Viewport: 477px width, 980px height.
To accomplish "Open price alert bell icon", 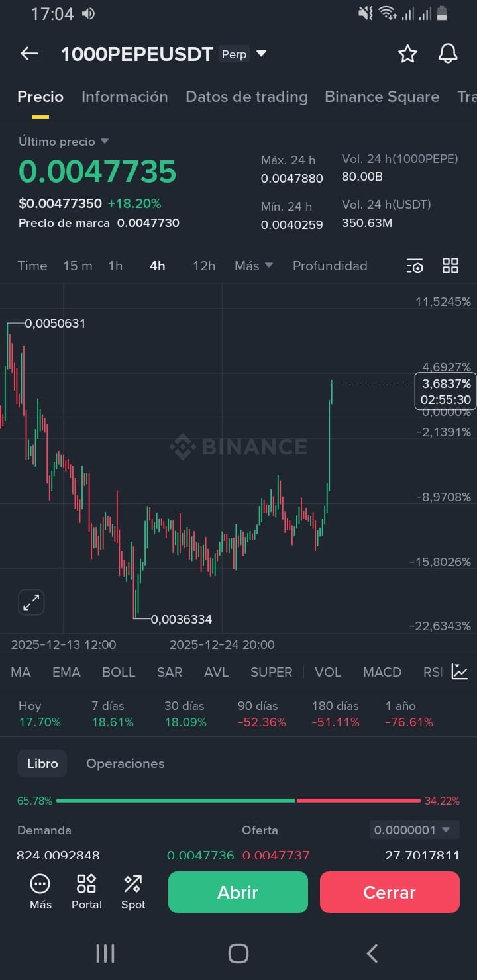I will (448, 54).
